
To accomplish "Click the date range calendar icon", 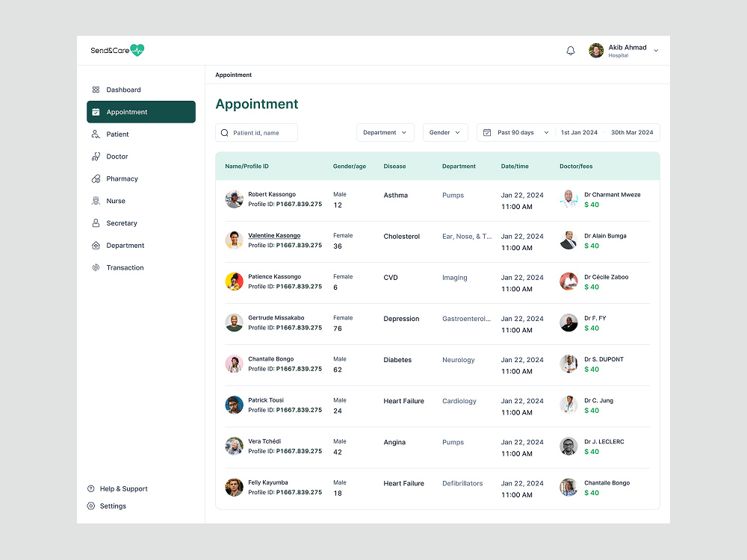I will click(487, 132).
